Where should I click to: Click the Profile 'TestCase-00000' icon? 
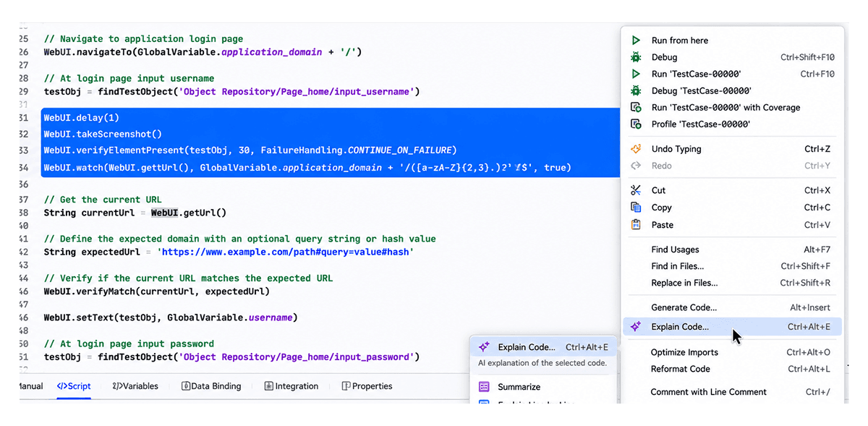click(636, 124)
